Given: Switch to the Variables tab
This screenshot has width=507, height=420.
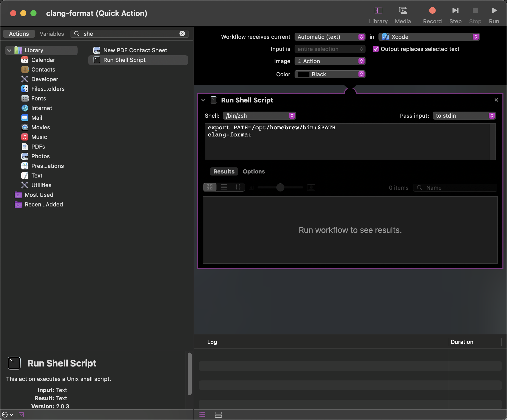Looking at the screenshot, I should 52,34.
